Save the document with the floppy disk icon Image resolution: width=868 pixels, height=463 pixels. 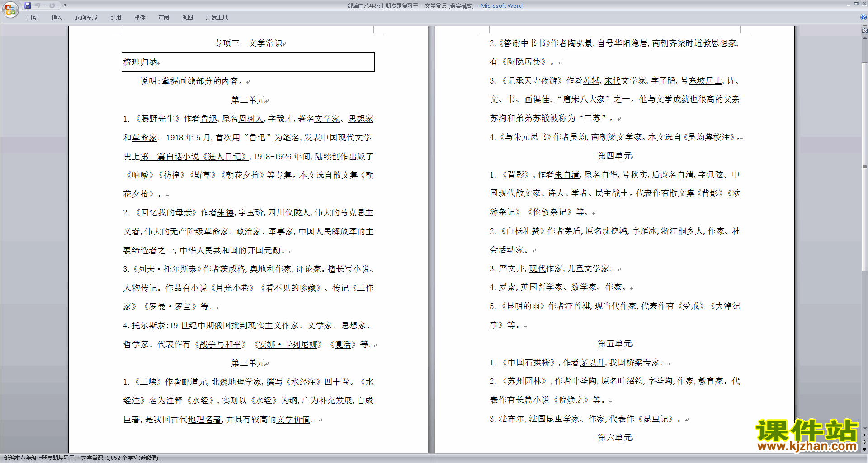click(28, 5)
